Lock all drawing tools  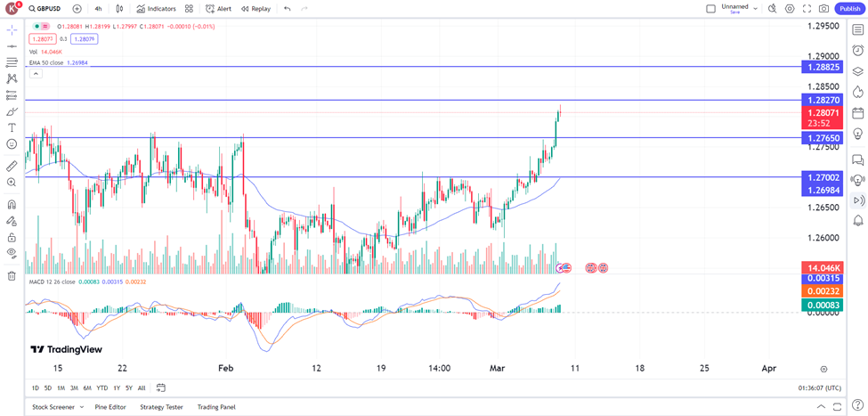tap(12, 238)
